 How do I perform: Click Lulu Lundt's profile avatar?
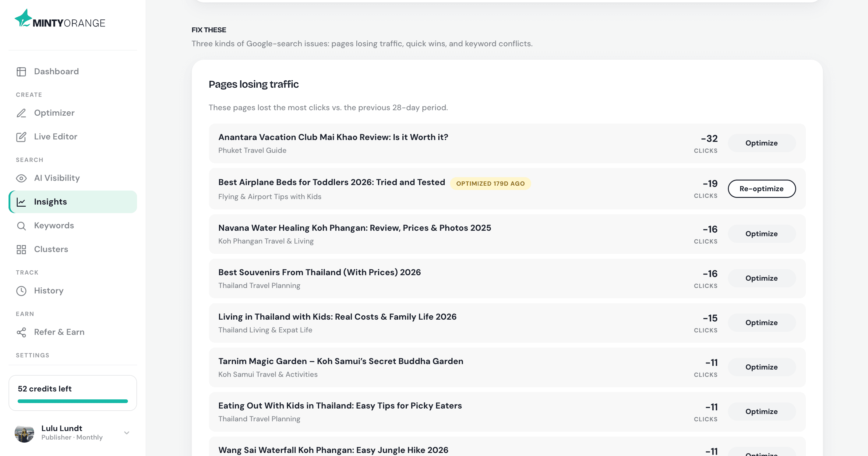pyautogui.click(x=24, y=433)
